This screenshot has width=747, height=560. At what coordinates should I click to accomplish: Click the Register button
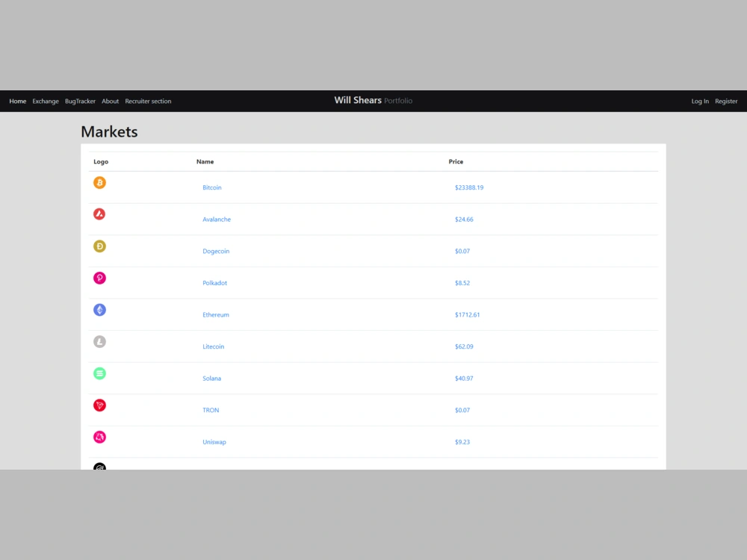click(726, 101)
